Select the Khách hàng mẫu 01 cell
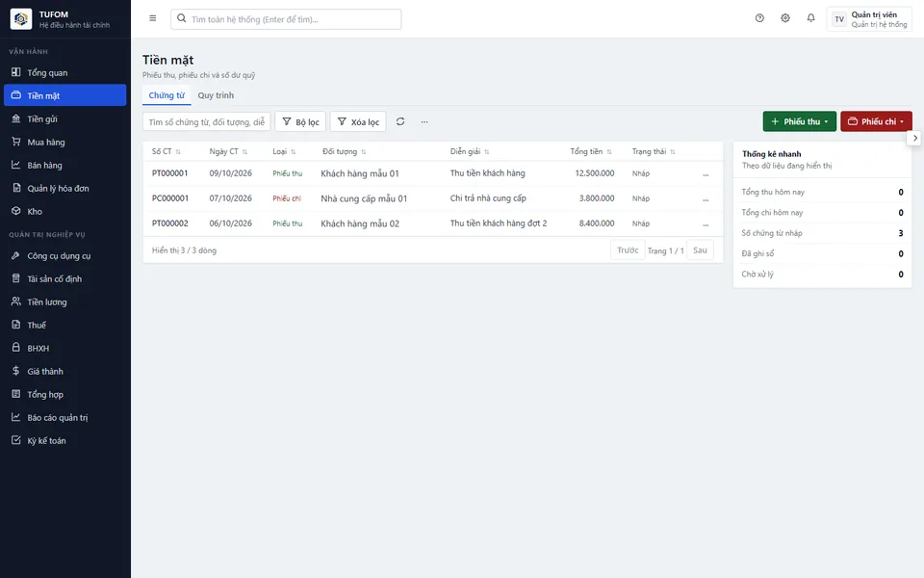The image size is (924, 578). click(360, 173)
